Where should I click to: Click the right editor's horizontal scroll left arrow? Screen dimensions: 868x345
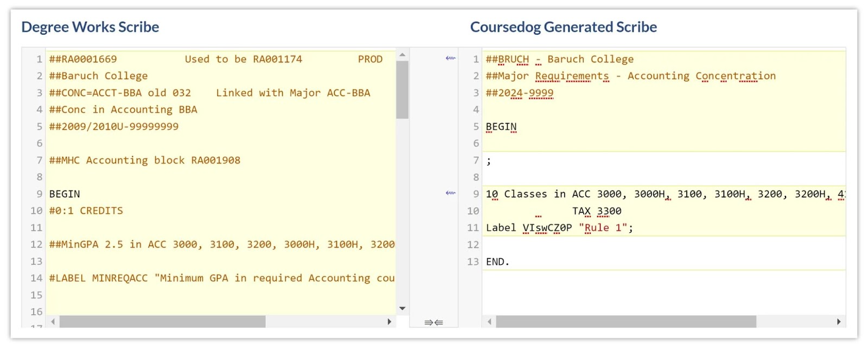[x=489, y=322]
